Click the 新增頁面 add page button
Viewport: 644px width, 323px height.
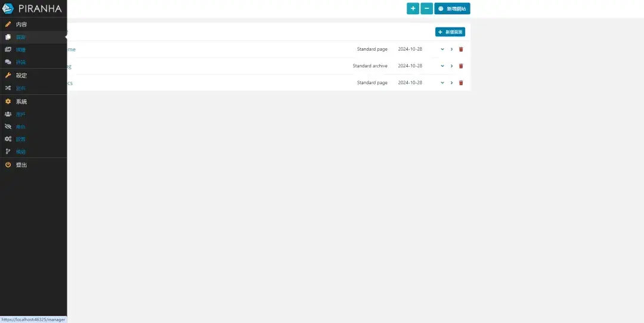click(450, 32)
